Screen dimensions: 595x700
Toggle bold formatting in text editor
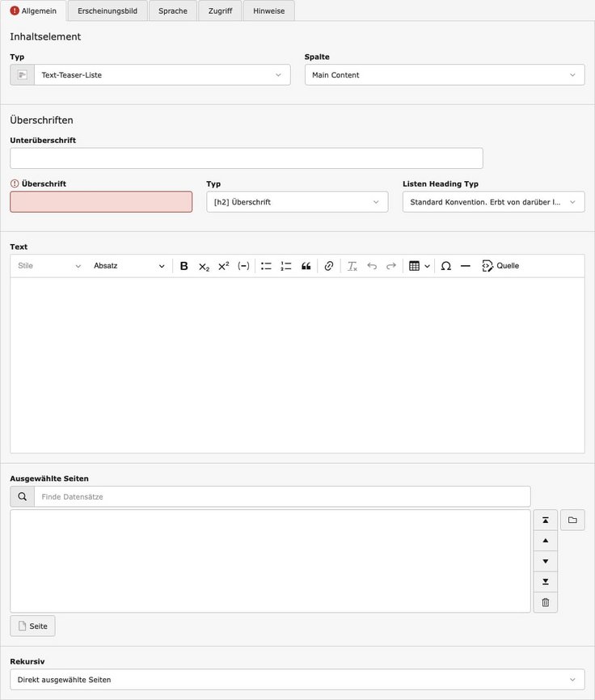coord(184,266)
